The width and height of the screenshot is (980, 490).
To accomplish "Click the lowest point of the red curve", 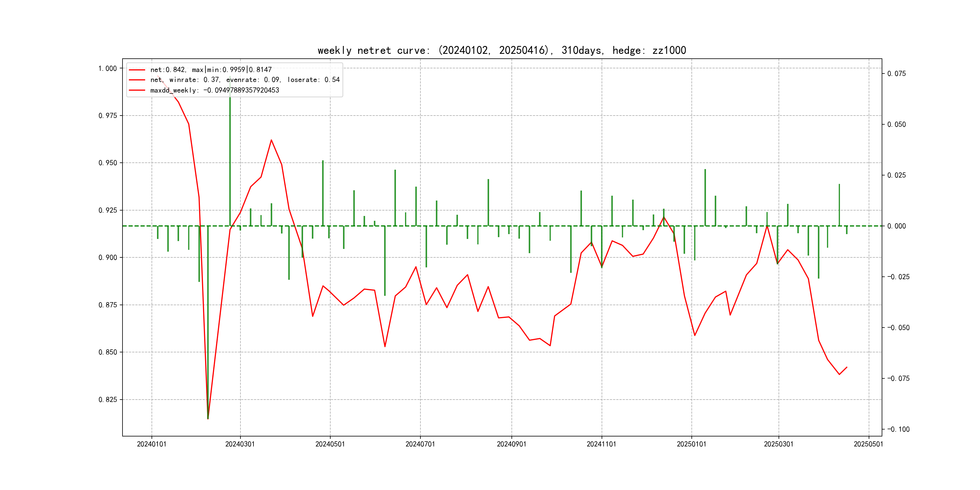I will [208, 419].
